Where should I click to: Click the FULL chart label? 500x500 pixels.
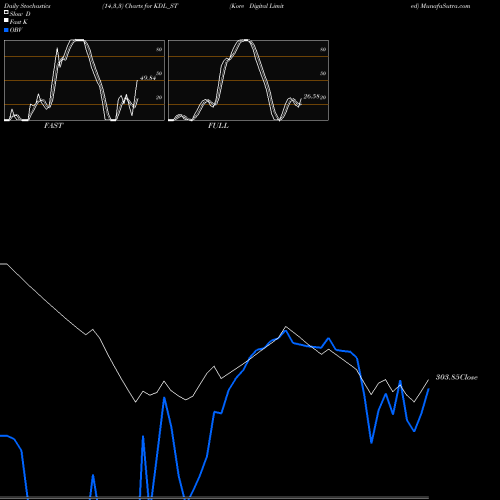tap(218, 126)
